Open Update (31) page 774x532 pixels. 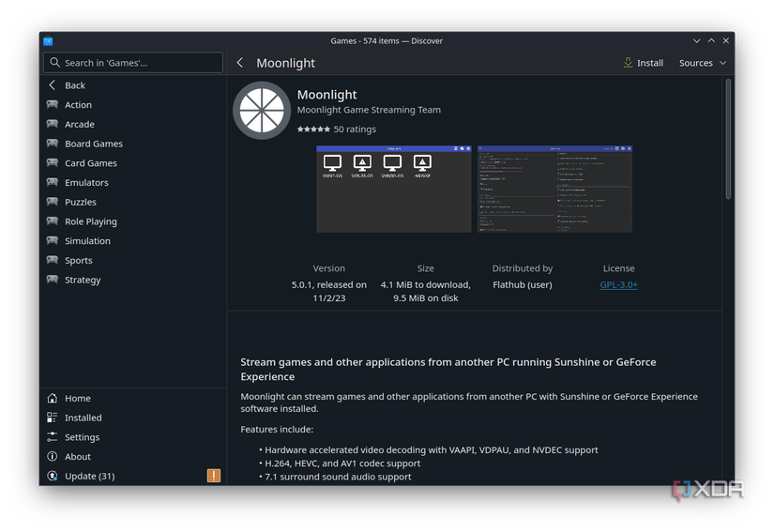[89, 476]
